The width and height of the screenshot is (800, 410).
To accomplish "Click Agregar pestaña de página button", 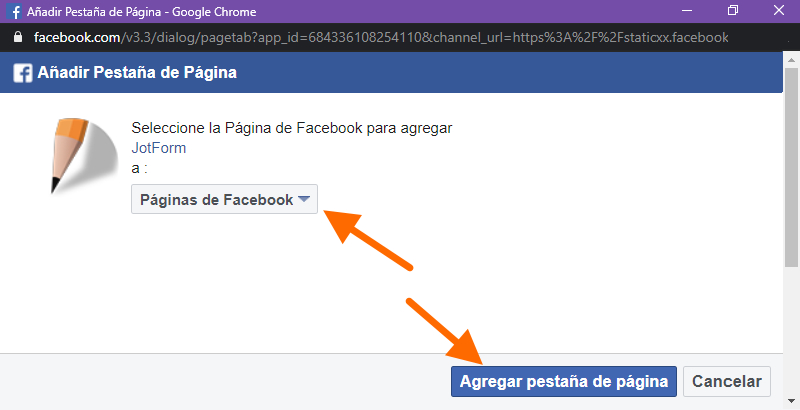I will click(564, 381).
